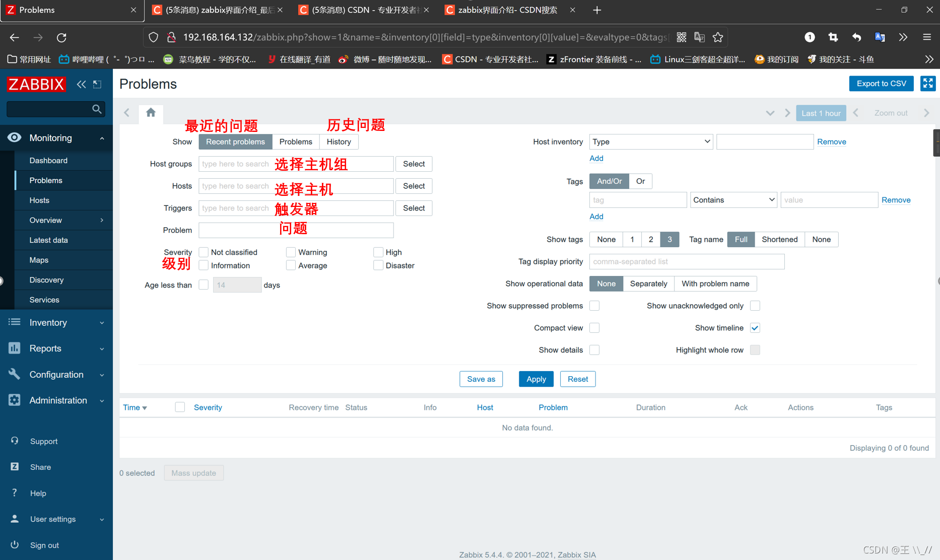Image resolution: width=940 pixels, height=560 pixels.
Task: Go to previous time period arrow
Action: [856, 113]
